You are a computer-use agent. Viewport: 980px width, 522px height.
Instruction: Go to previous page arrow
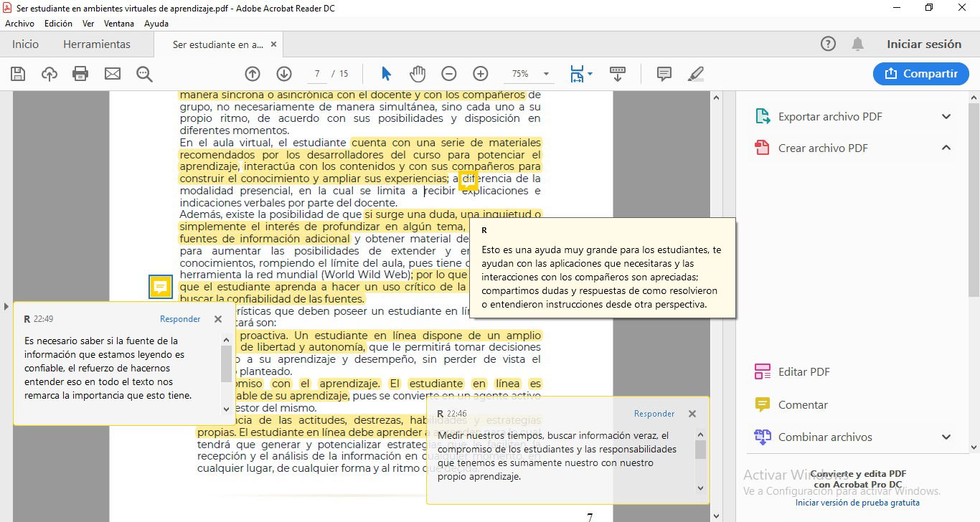(253, 74)
